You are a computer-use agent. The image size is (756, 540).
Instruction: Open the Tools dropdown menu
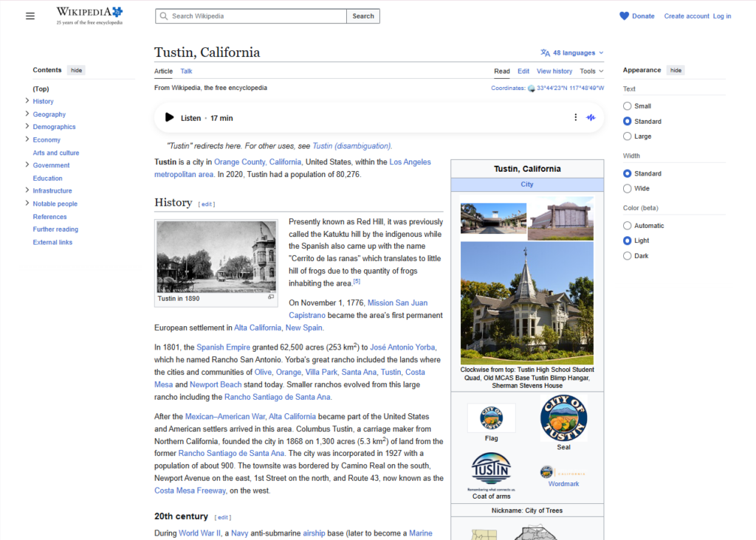(591, 72)
